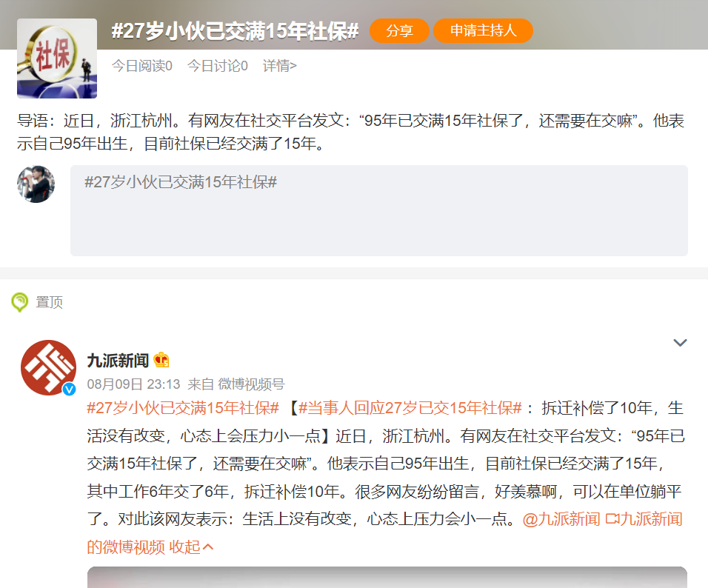Click the user avatar beside the comment box
The image size is (708, 588).
[36, 184]
